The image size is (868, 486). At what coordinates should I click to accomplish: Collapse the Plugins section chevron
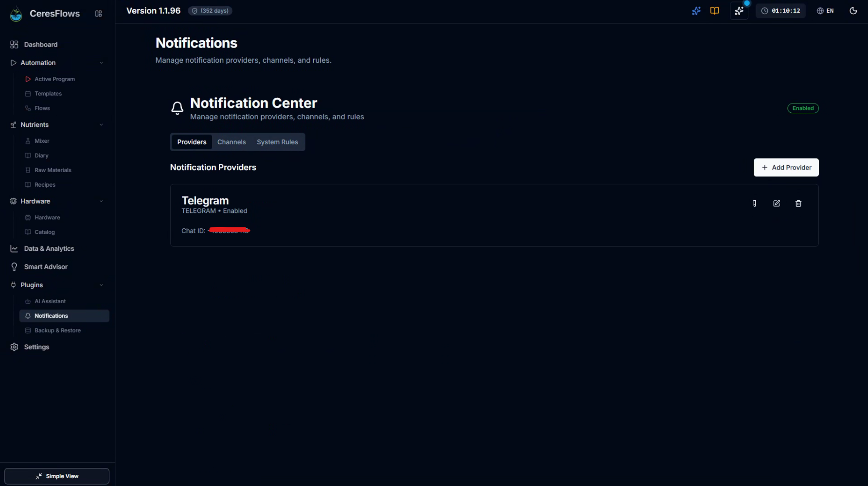(101, 285)
